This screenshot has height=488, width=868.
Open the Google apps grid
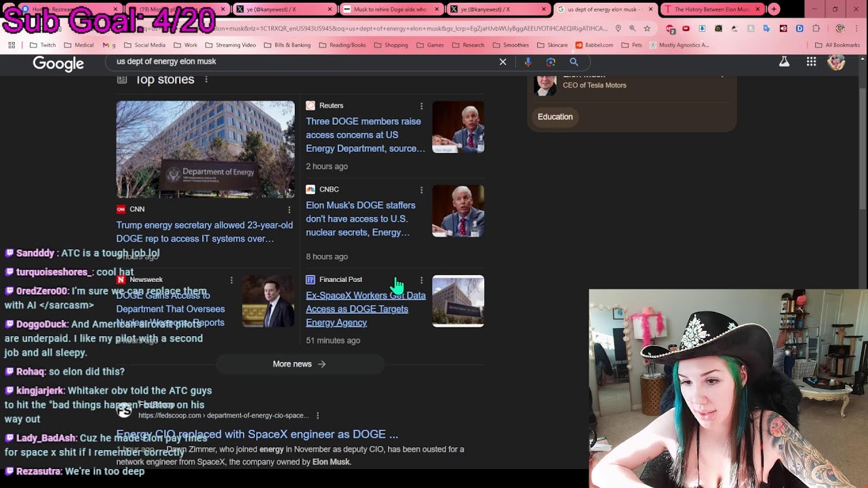tap(811, 62)
